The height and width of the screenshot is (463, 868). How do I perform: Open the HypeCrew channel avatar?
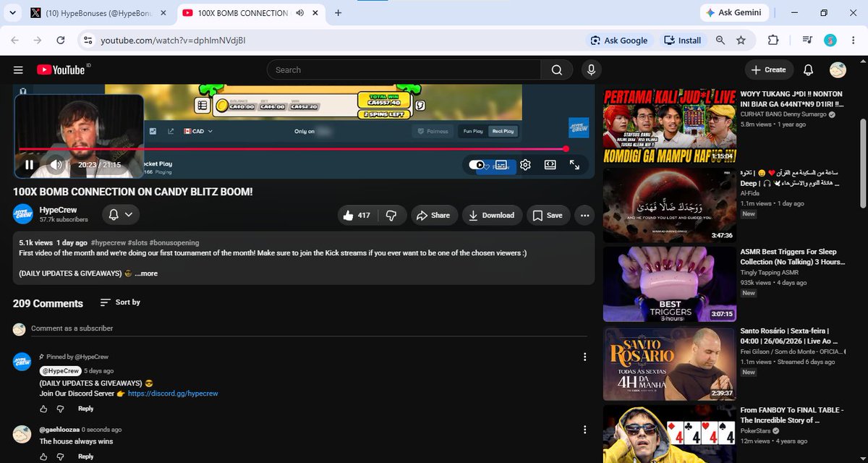(x=22, y=214)
